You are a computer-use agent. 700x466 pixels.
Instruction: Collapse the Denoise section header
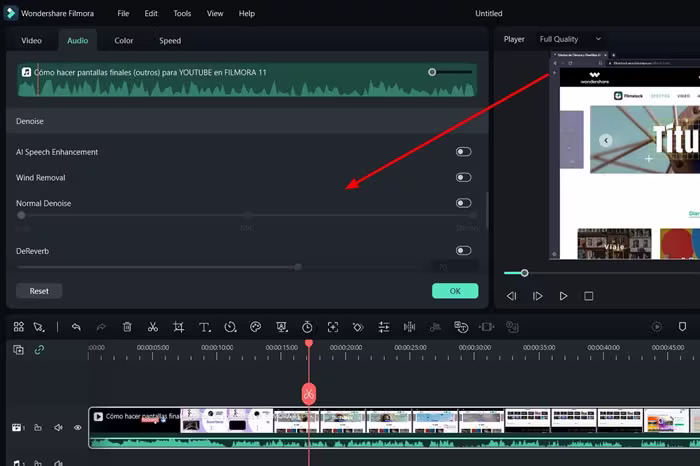tap(247, 121)
